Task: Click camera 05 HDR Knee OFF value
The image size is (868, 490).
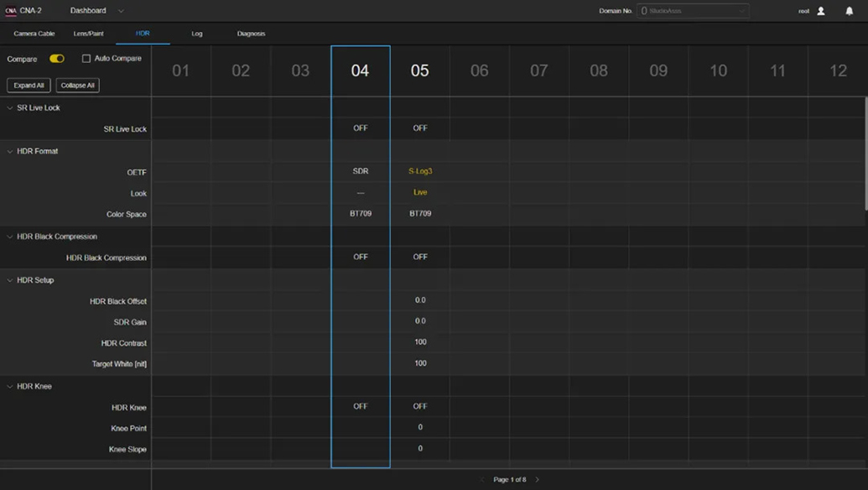Action: point(420,406)
